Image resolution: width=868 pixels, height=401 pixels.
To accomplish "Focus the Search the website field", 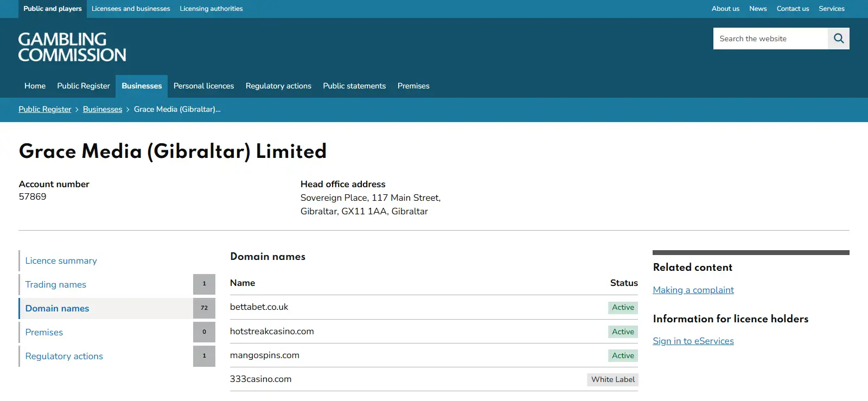I will pyautogui.click(x=770, y=39).
